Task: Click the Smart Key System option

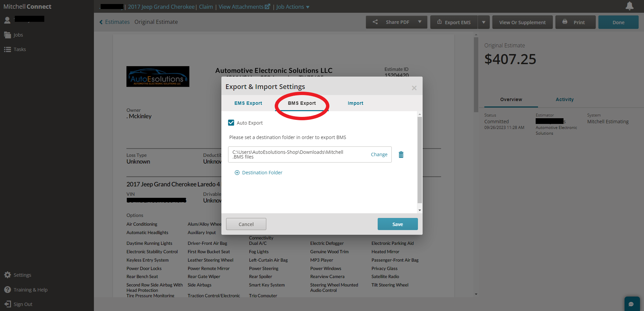Action: pos(267,285)
